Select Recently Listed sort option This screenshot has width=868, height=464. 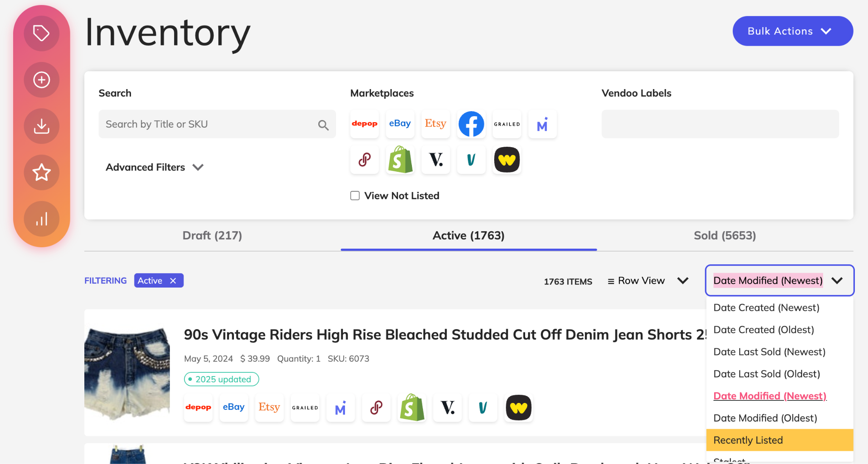pyautogui.click(x=779, y=440)
